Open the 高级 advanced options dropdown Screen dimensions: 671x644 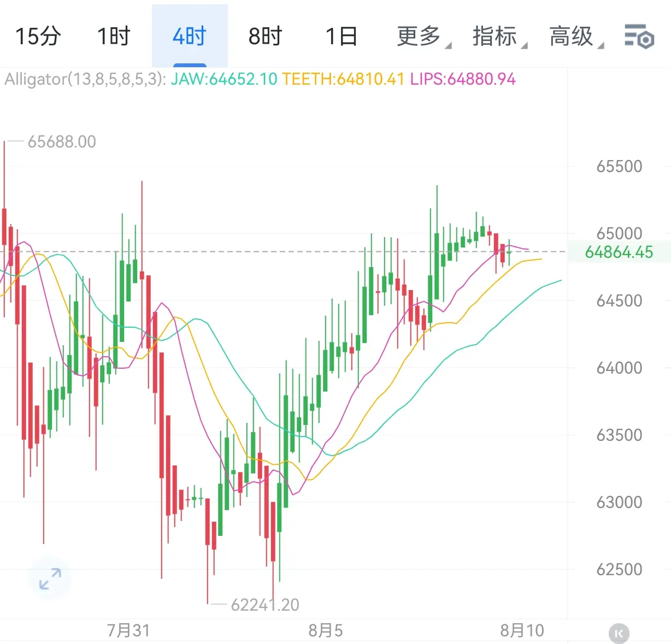point(576,36)
